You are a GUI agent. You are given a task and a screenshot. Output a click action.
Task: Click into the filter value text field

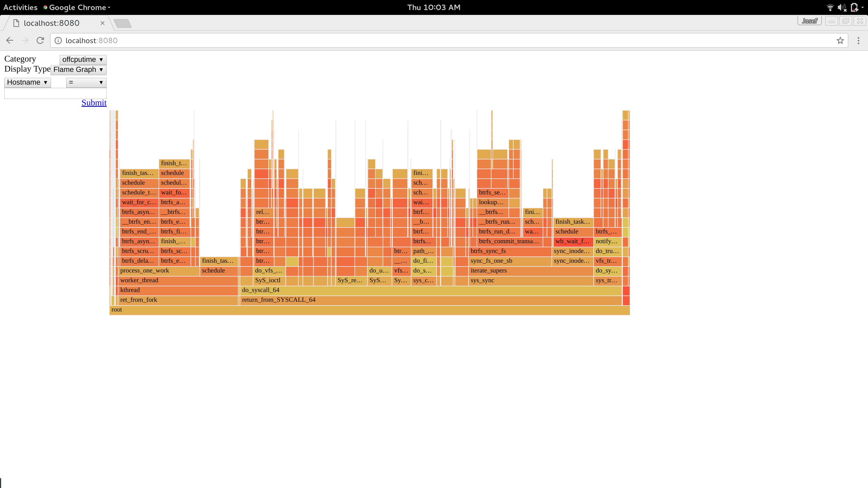[55, 94]
